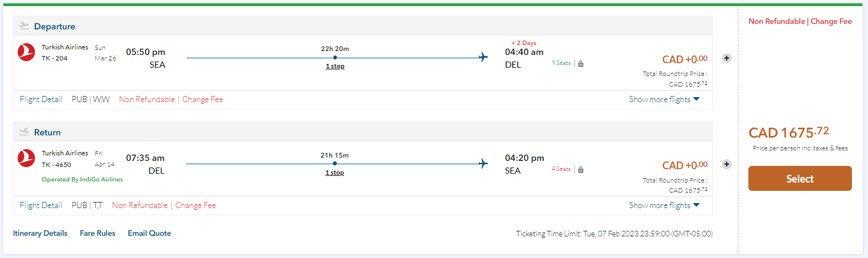Click the landing plane icon in the Return header

click(24, 132)
